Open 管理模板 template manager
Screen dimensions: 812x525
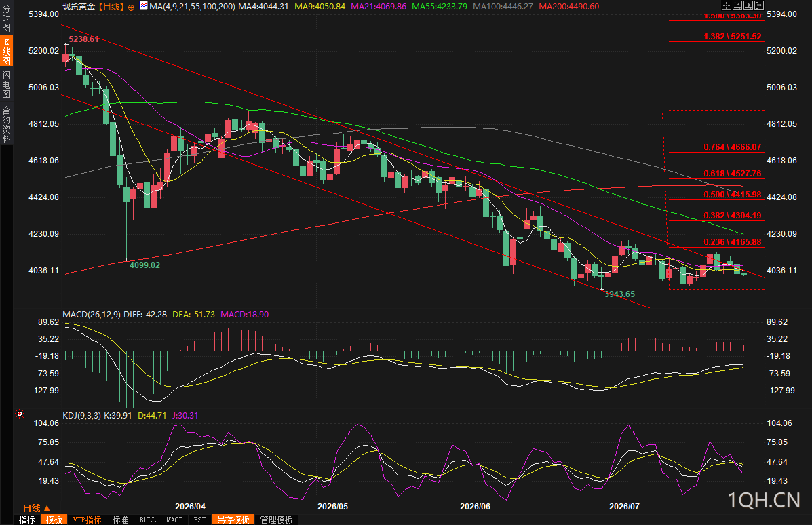pyautogui.click(x=277, y=520)
